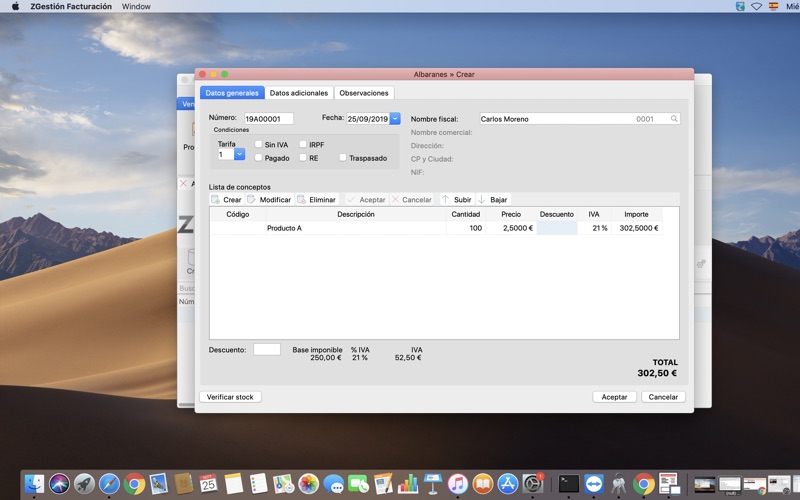Toggle the IRPF checkbox
This screenshot has width=800, height=500.
(303, 144)
